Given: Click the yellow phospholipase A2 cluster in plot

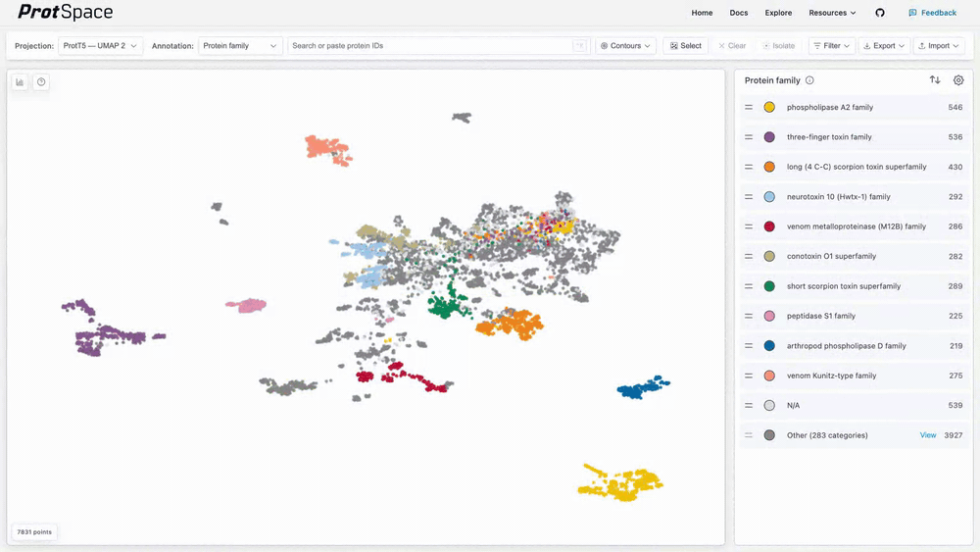Looking at the screenshot, I should (622, 484).
